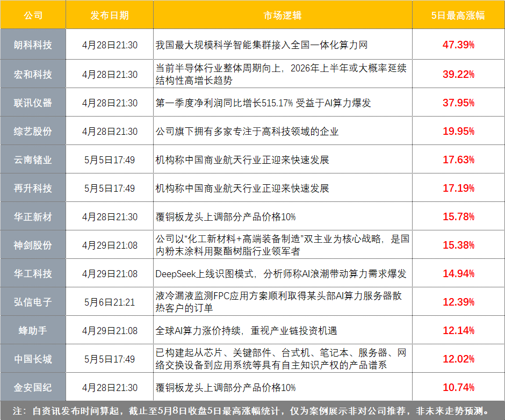The width and height of the screenshot is (505, 420).
Task: Click the 发布日期 column header
Action: [x=110, y=15]
